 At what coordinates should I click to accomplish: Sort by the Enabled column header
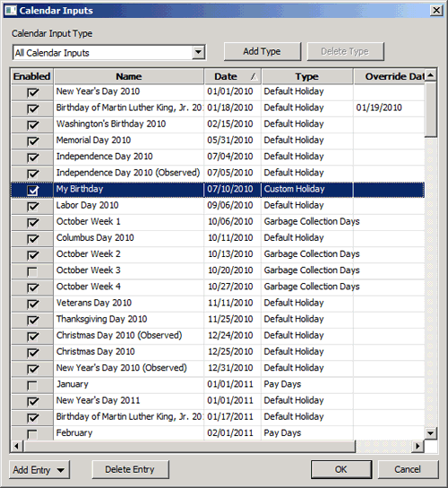(x=31, y=76)
